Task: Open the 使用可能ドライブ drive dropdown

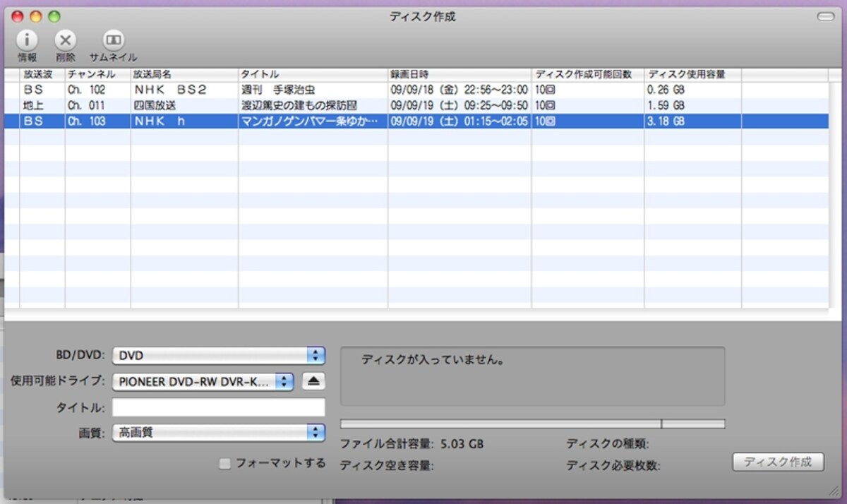Action: (203, 381)
